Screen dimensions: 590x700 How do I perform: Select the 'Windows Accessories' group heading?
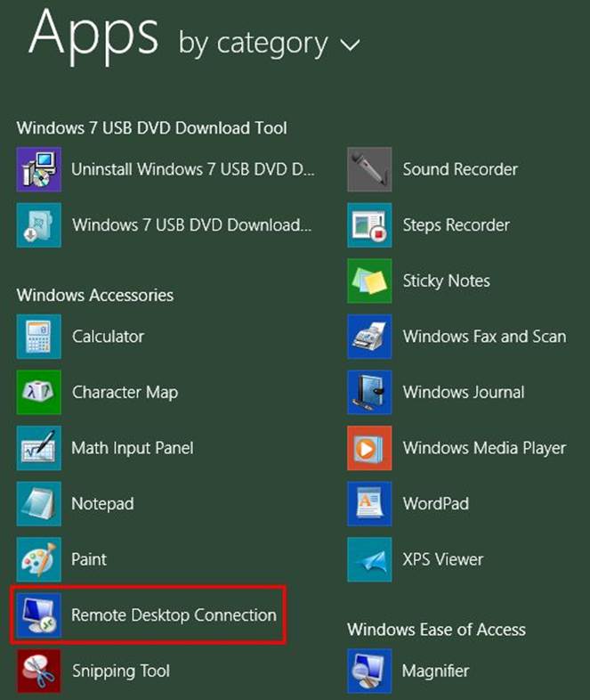pos(95,295)
